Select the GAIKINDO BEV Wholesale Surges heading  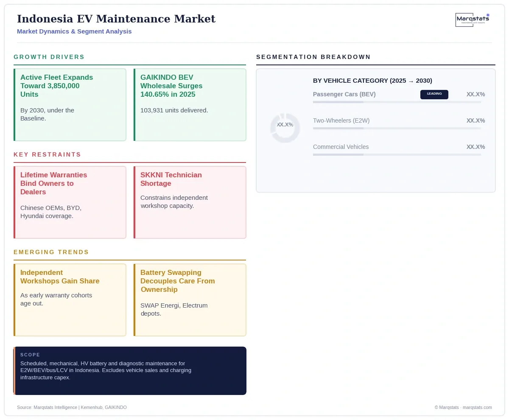point(171,86)
